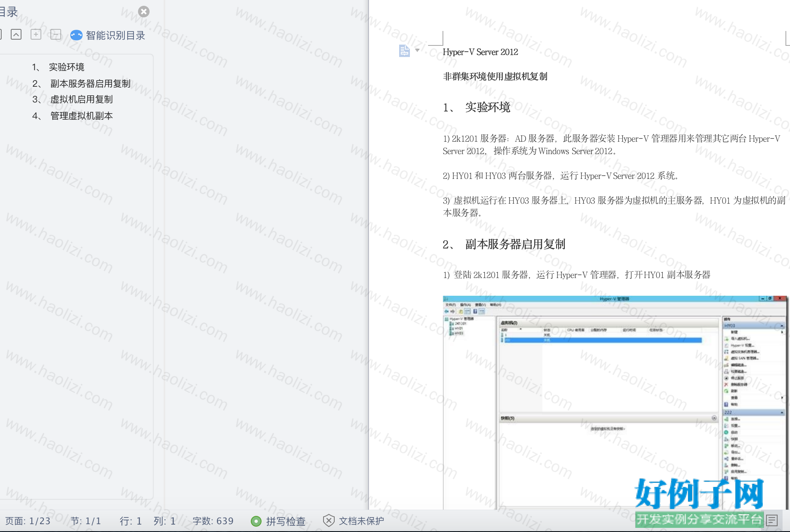Open word count 字数: 639
The height and width of the screenshot is (532, 790).
point(213,521)
